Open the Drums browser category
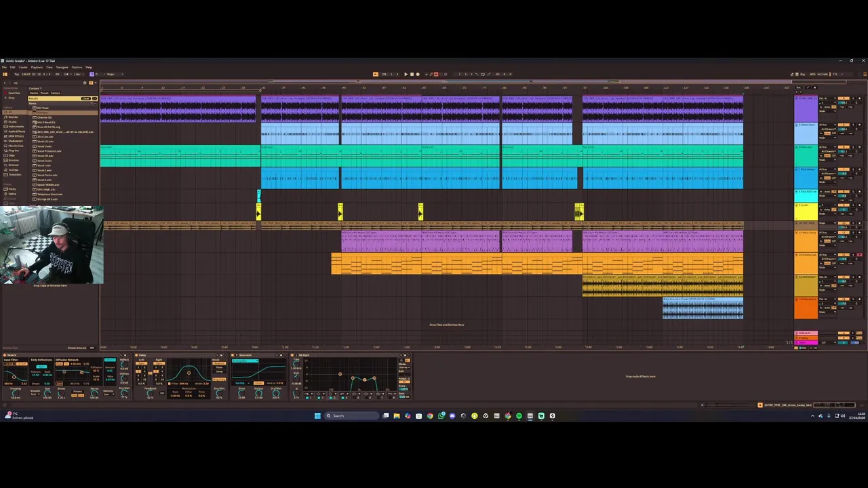The width and height of the screenshot is (868, 488). point(11,122)
